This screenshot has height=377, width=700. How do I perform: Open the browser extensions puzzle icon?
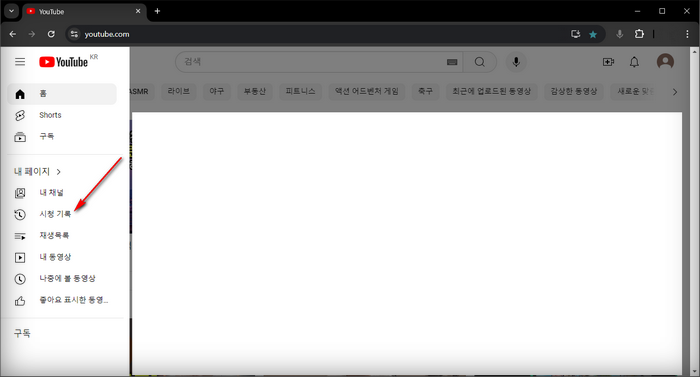click(x=639, y=34)
